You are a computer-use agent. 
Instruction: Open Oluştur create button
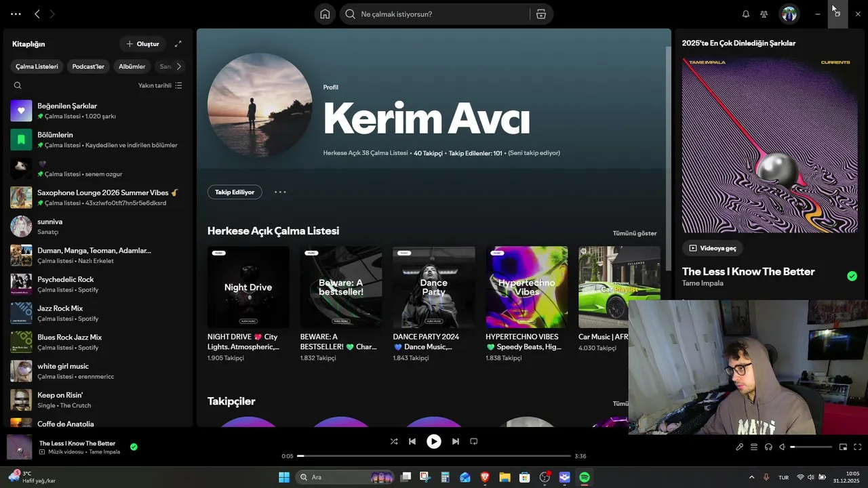[x=142, y=44]
